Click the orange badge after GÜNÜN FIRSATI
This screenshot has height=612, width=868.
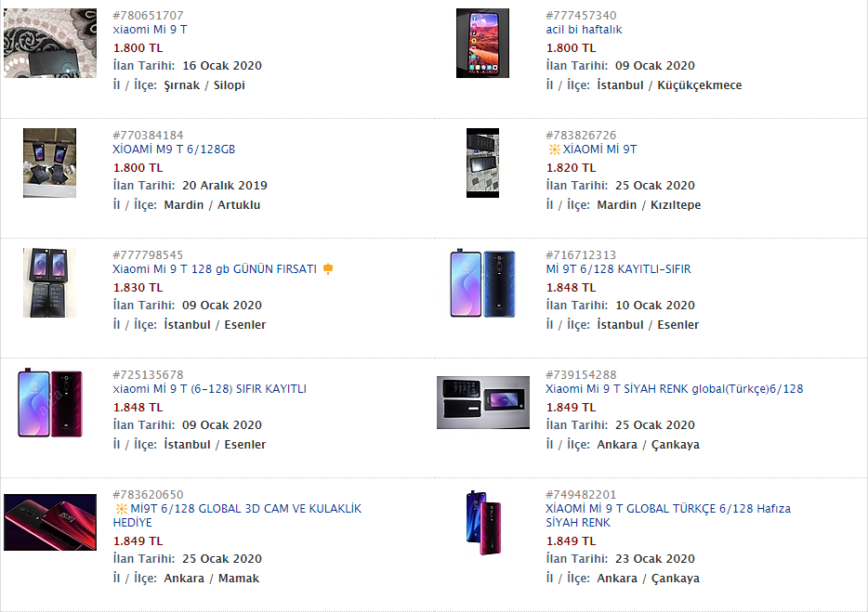328,269
